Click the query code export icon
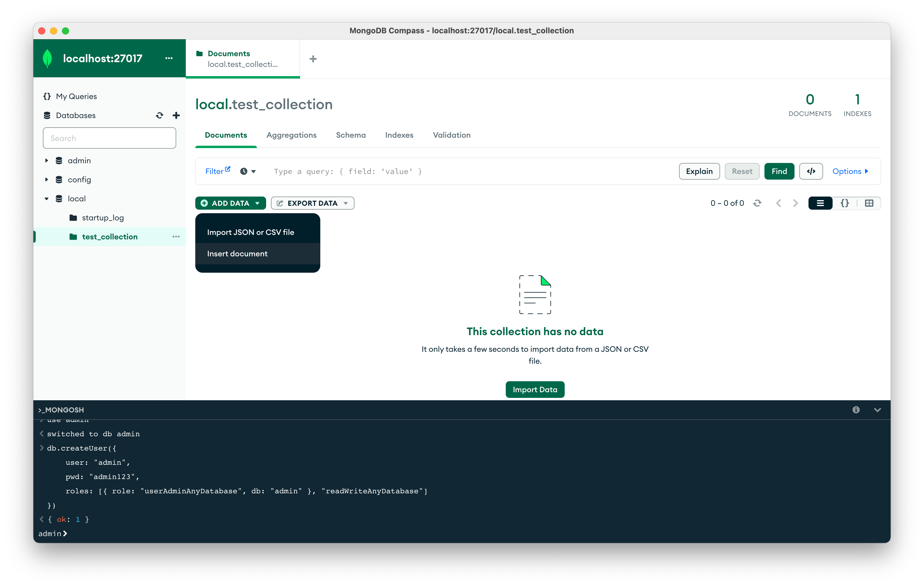This screenshot has height=587, width=924. [x=811, y=171]
